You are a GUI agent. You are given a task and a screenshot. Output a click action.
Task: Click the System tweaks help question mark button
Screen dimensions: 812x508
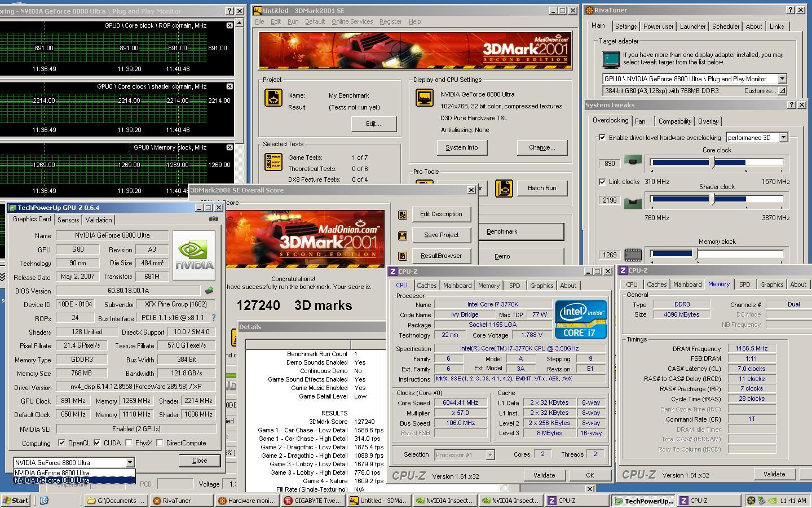coord(791,105)
